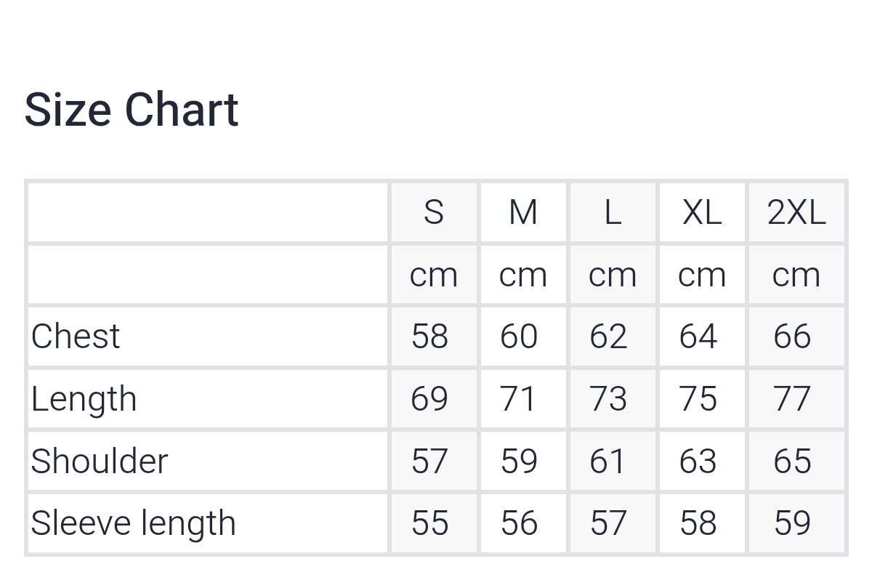
Task: Click the Sleeve length value 56
Action: (519, 523)
